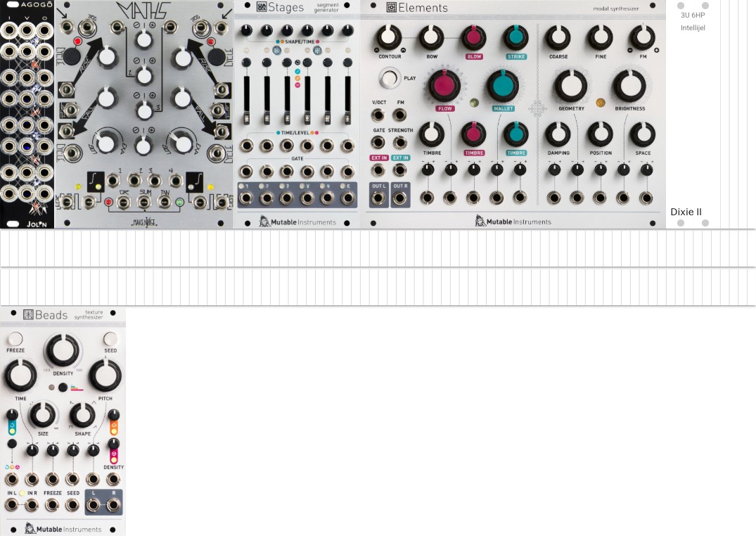The width and height of the screenshot is (756, 536).
Task: Click the OUT R jack on Elements
Action: pos(399,198)
